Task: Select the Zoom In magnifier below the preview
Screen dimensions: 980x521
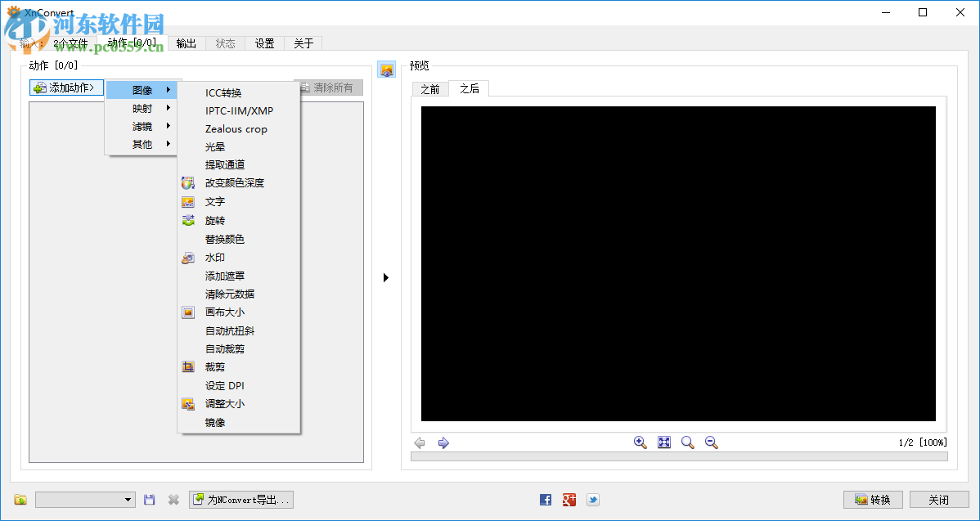Action: (x=640, y=442)
